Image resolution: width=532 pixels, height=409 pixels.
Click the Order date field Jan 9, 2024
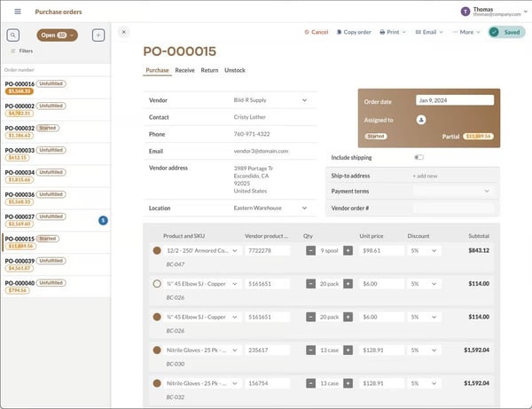455,100
